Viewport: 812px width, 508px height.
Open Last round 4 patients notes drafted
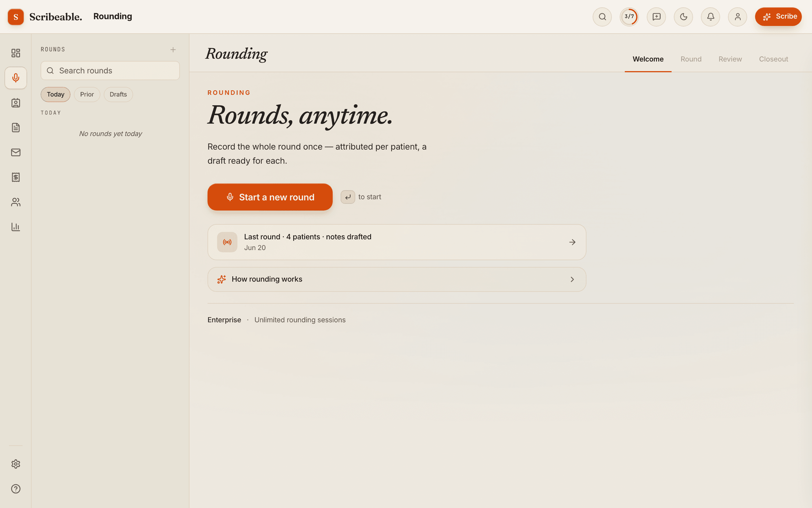click(x=397, y=242)
